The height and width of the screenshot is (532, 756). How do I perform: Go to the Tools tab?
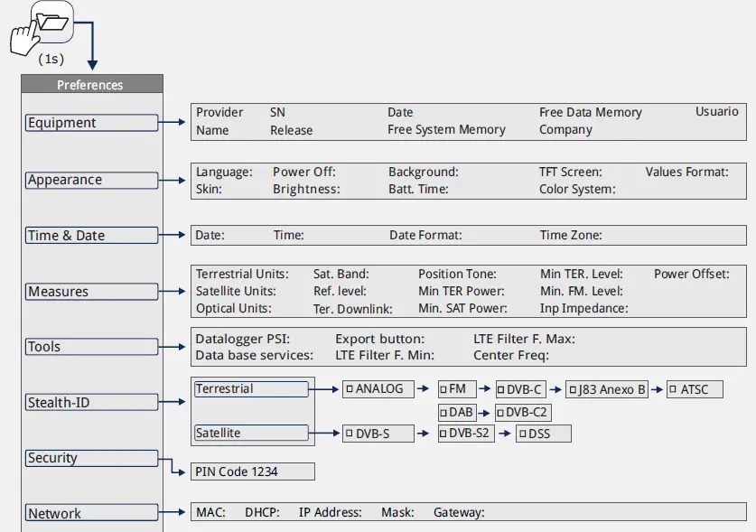click(x=91, y=347)
